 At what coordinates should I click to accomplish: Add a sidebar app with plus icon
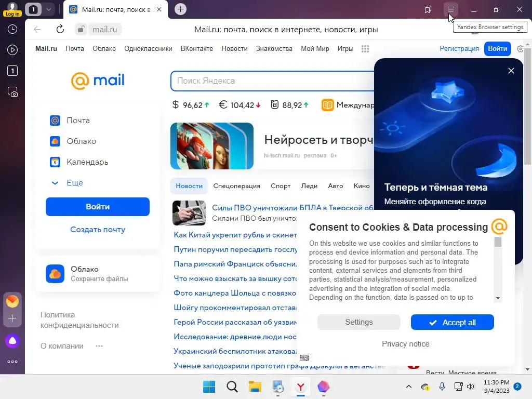tap(12, 318)
